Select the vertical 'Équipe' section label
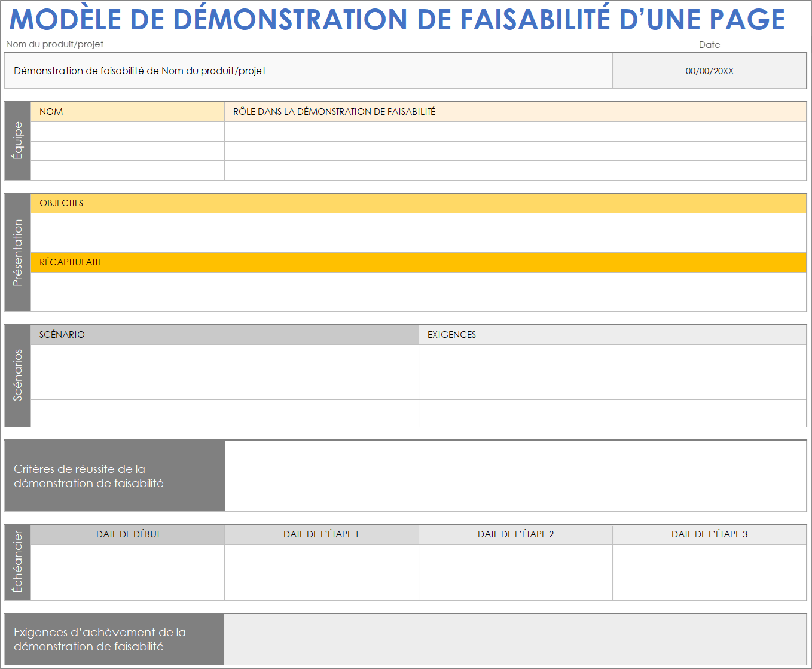 pyautogui.click(x=17, y=141)
